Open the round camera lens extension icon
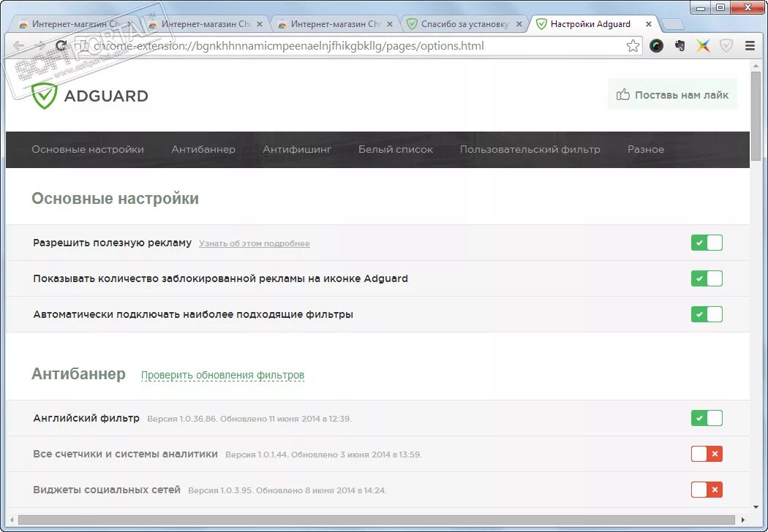This screenshot has height=532, width=768. pyautogui.click(x=656, y=46)
